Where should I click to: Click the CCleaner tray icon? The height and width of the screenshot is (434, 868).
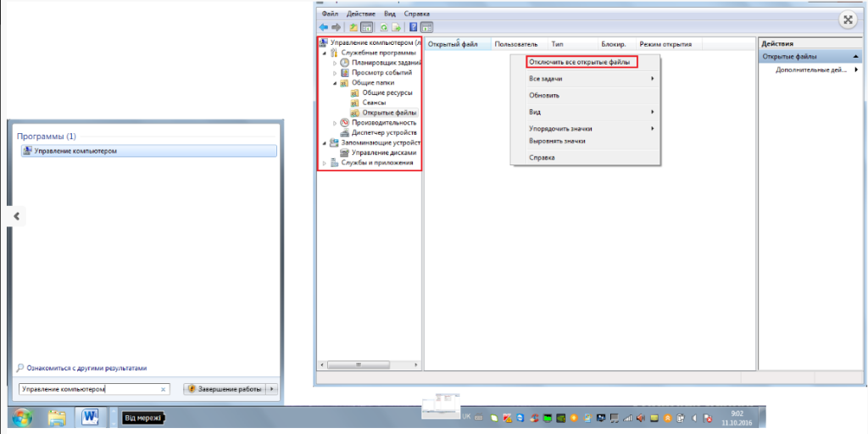point(534,417)
